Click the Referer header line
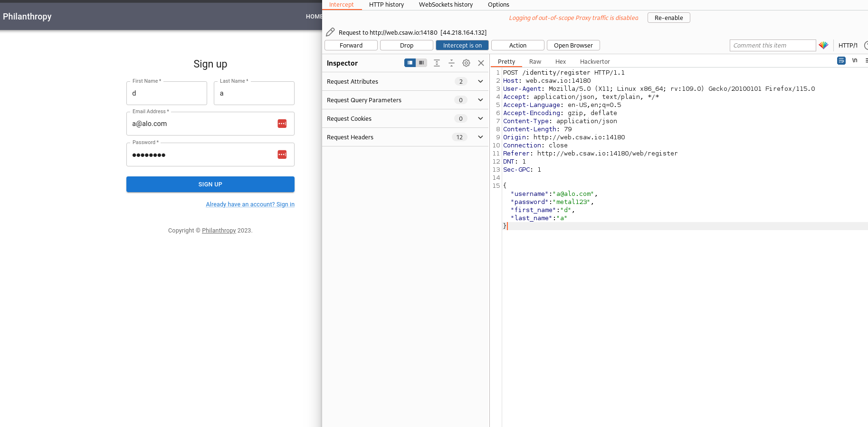Screen dimensions: 868x427 591,154
